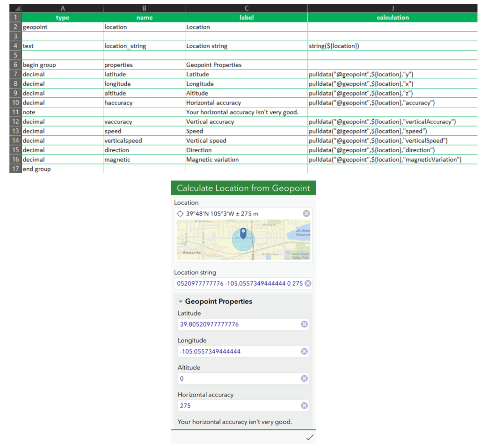The height and width of the screenshot is (446, 504).
Task: Clear the Altitude value
Action: click(x=304, y=378)
